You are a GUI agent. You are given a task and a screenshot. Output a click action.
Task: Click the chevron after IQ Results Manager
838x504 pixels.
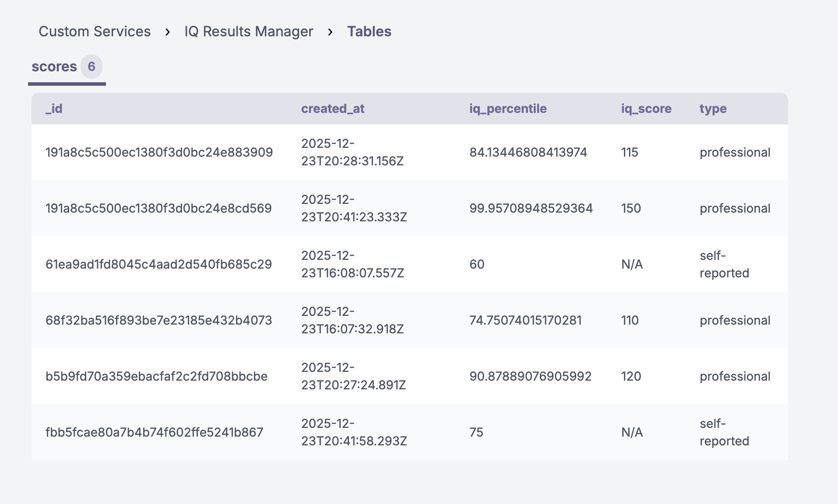tap(330, 31)
